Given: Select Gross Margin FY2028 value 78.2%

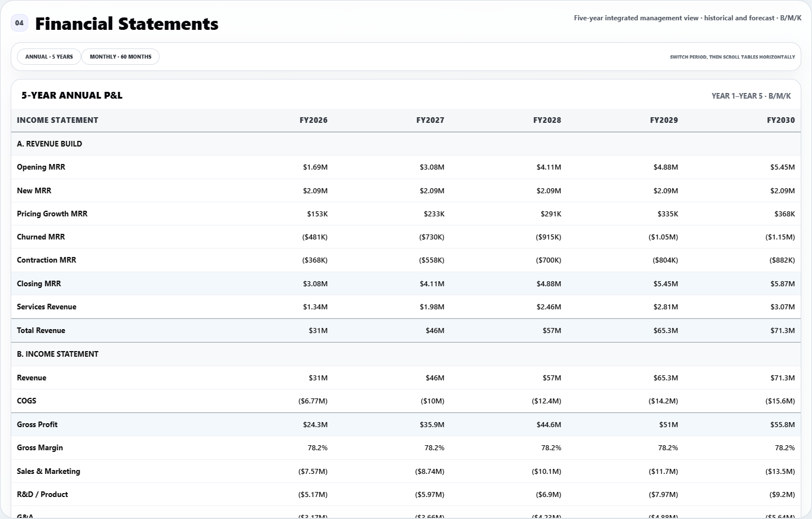Looking at the screenshot, I should coord(551,447).
